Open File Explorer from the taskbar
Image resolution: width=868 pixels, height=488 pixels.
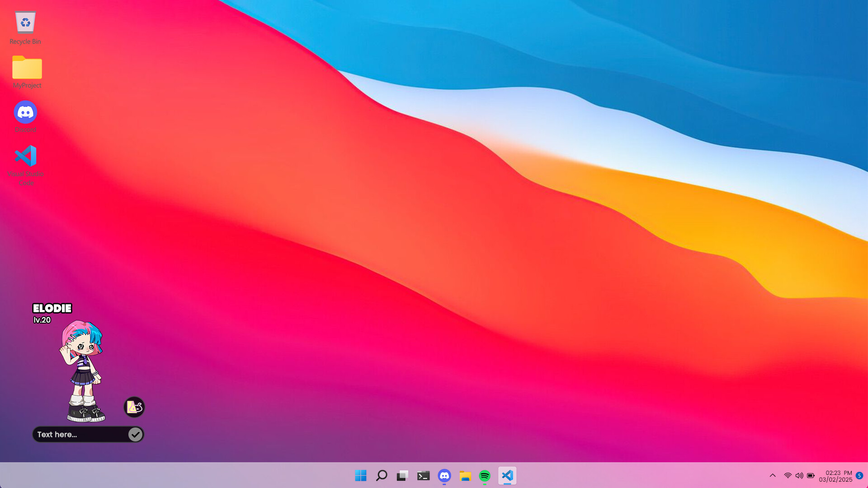coord(465,475)
